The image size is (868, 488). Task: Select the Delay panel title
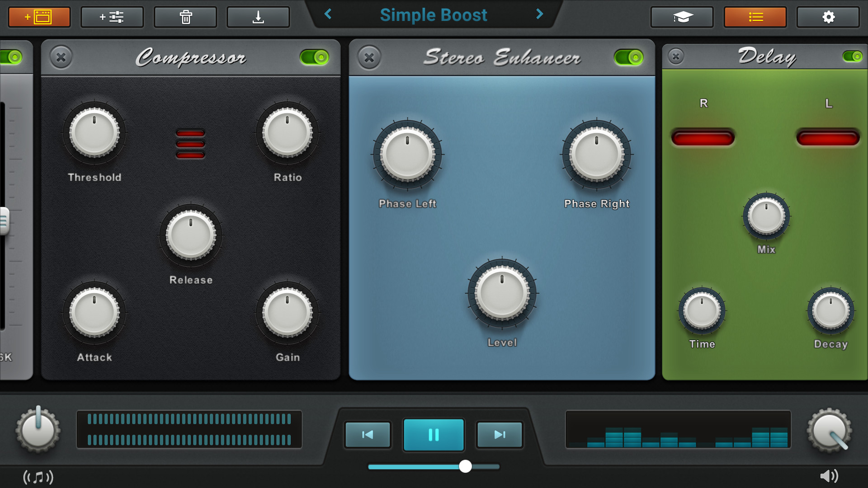pyautogui.click(x=766, y=57)
